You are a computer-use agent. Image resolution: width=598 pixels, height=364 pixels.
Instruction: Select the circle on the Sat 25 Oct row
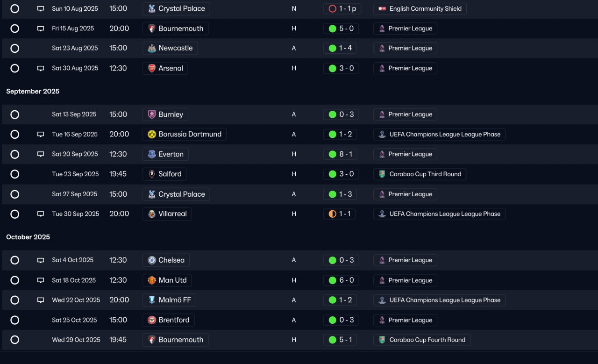[15, 320]
